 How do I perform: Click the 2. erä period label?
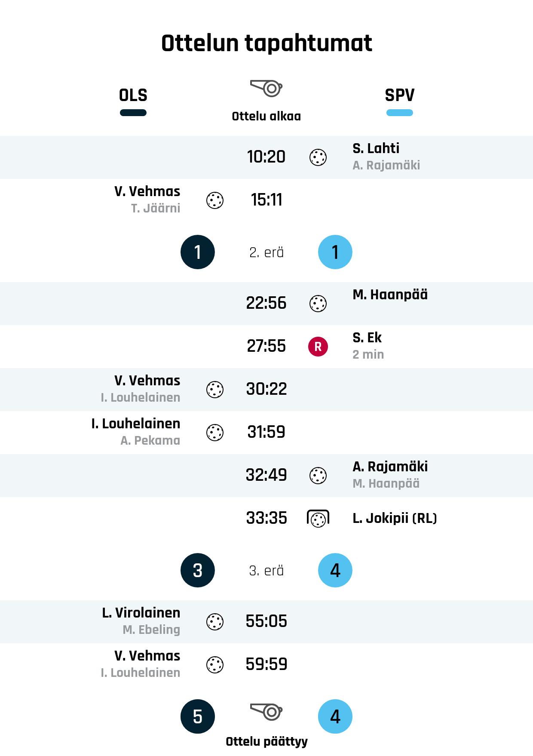(266, 252)
